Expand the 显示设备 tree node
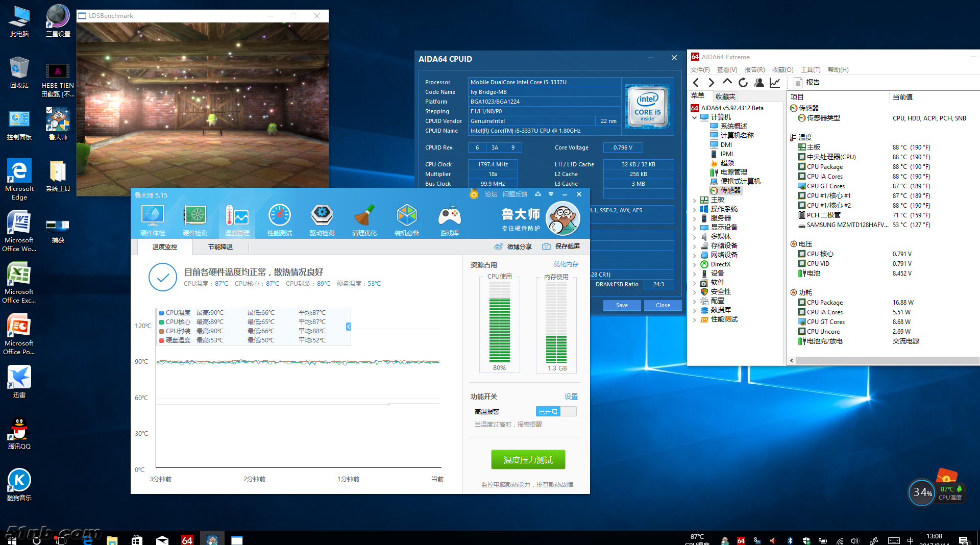This screenshot has width=980, height=545. [x=695, y=228]
